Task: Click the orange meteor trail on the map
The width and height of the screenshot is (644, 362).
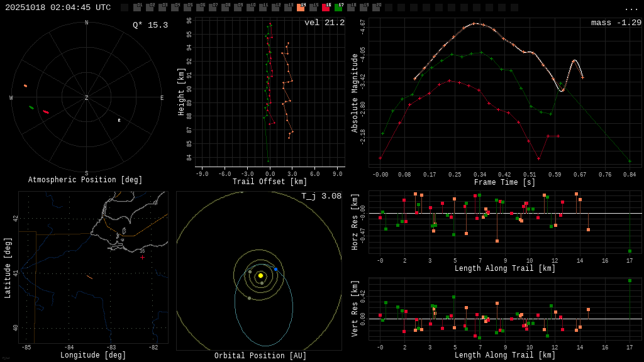Action: tap(89, 277)
